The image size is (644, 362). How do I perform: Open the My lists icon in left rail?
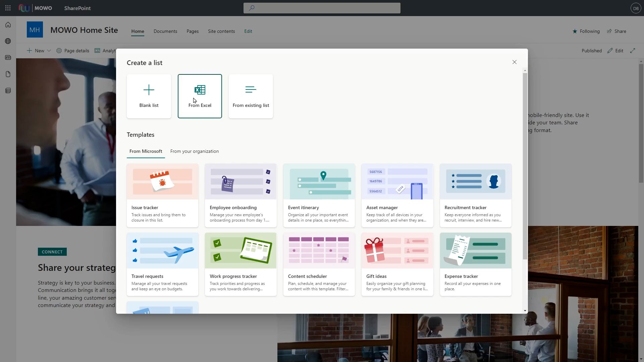click(x=8, y=90)
